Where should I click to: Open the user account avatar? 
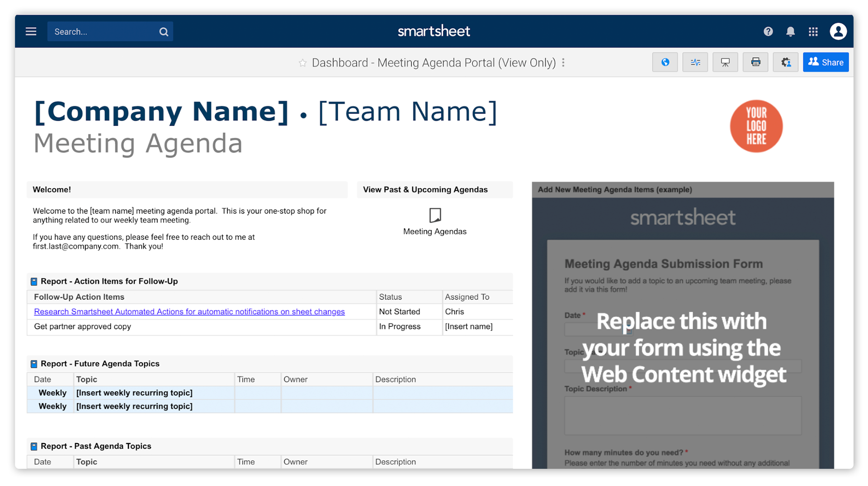(838, 32)
